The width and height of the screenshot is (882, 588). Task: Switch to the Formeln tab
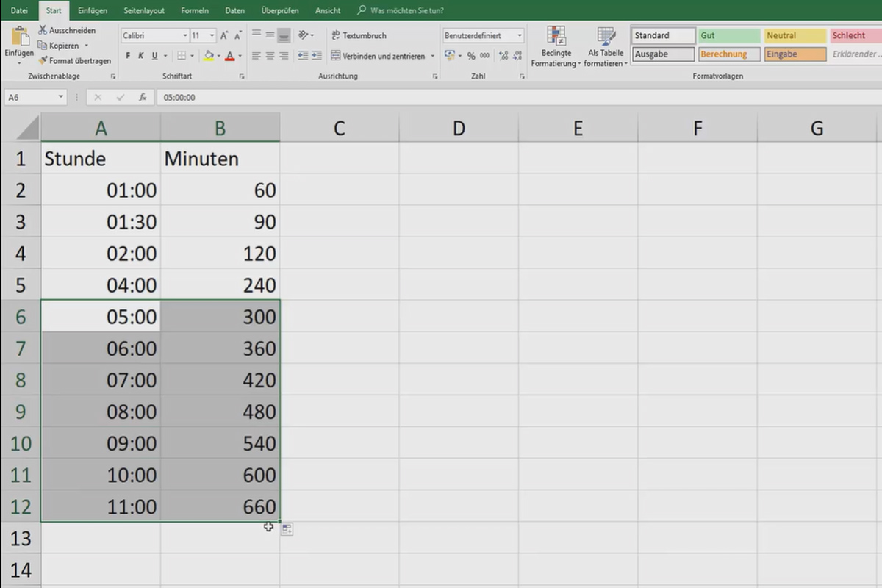point(195,10)
